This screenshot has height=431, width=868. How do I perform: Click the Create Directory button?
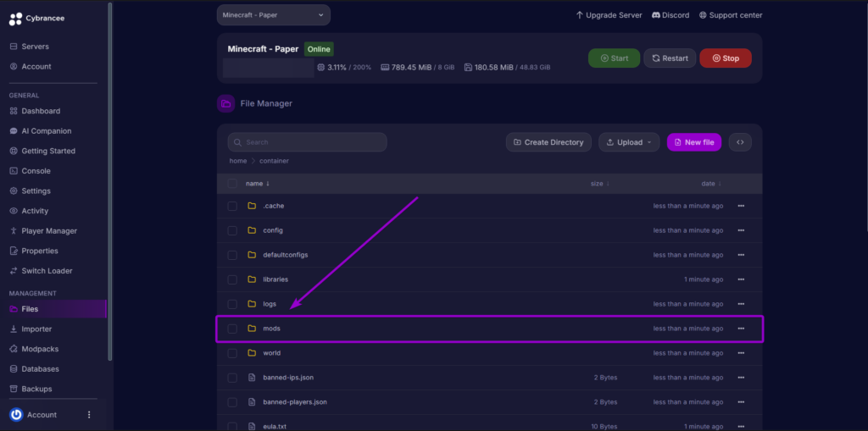click(548, 142)
